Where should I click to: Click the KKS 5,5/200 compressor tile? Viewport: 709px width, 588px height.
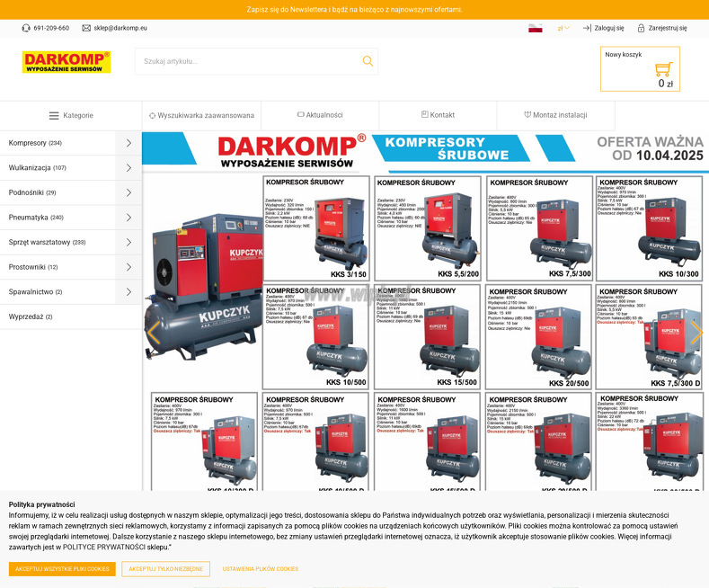point(428,229)
